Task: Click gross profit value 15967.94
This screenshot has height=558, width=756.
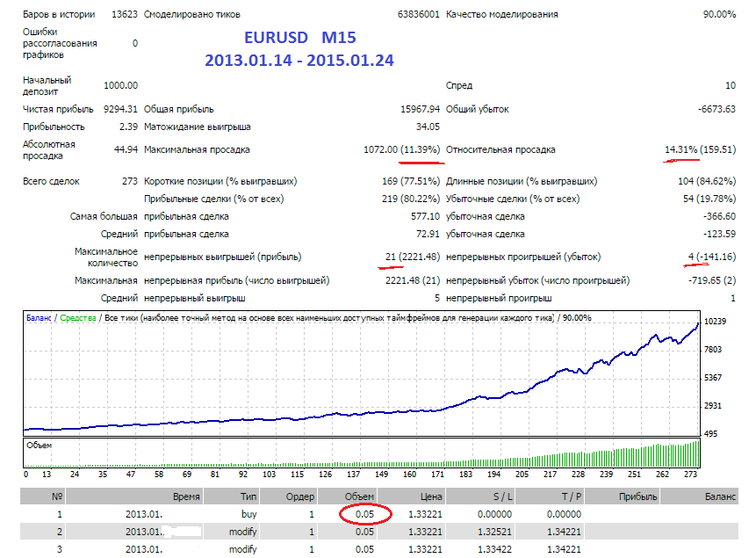Action: [420, 109]
